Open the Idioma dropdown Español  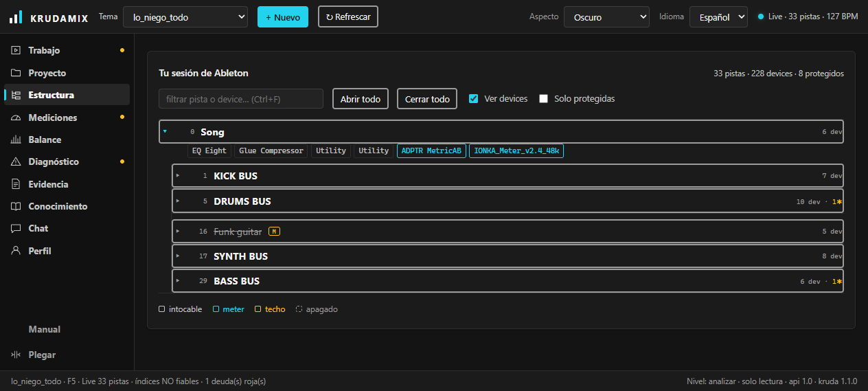point(718,17)
